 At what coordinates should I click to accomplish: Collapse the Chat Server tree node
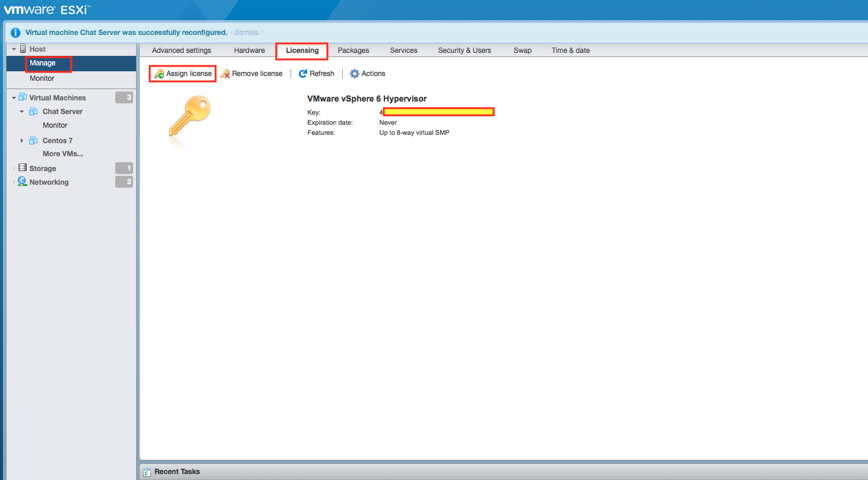(x=22, y=112)
